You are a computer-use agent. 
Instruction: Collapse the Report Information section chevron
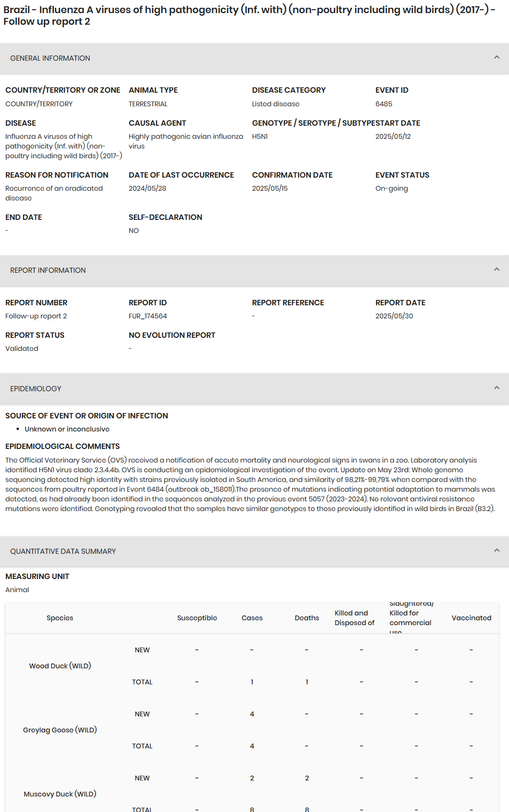496,269
